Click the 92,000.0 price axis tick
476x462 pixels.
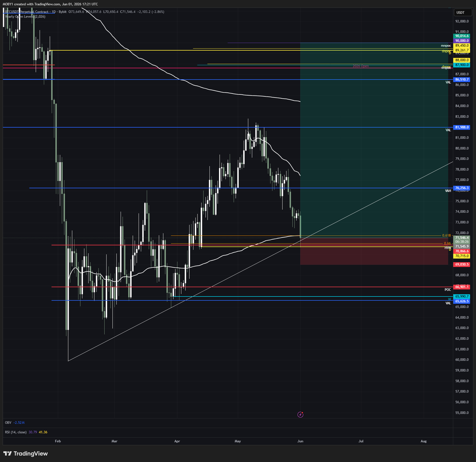pos(462,21)
